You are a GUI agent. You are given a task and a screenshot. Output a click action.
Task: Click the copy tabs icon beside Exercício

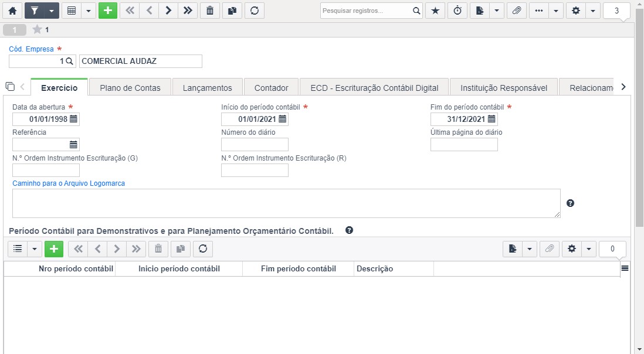[x=10, y=87]
